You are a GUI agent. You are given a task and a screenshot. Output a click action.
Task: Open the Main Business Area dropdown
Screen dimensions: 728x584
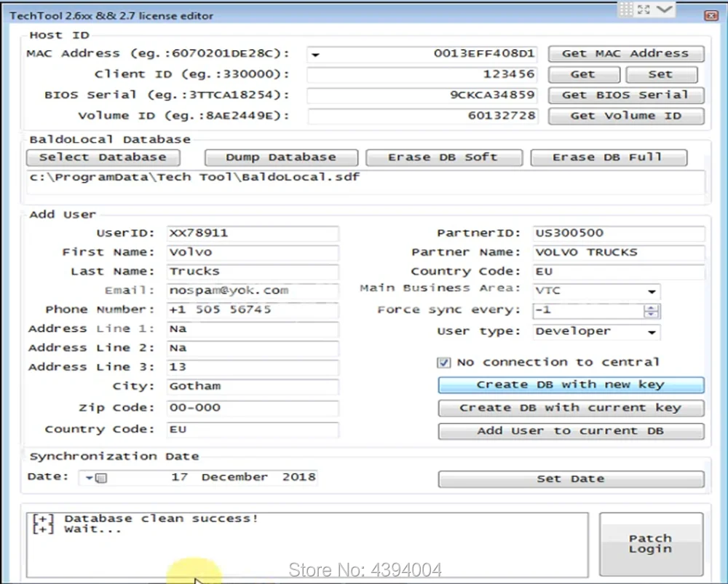click(652, 291)
